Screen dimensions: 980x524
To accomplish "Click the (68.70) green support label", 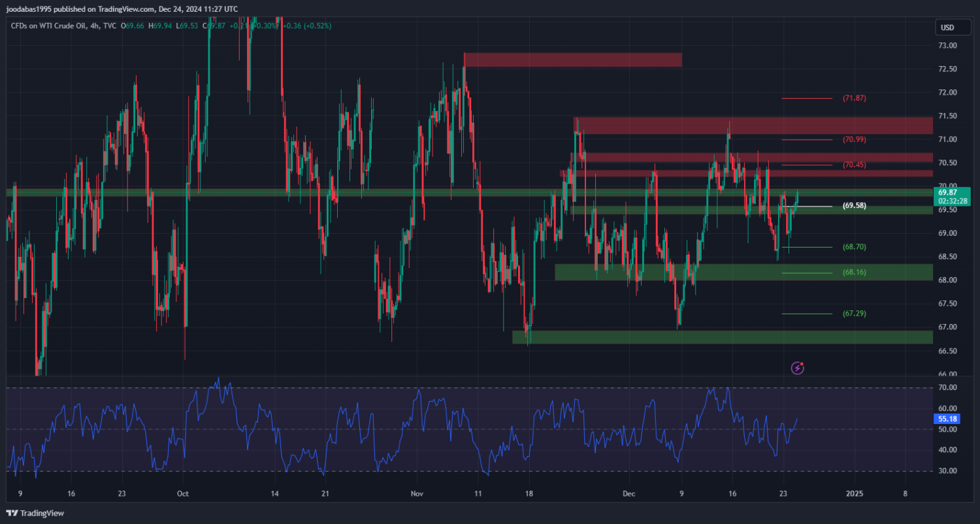I will [854, 247].
